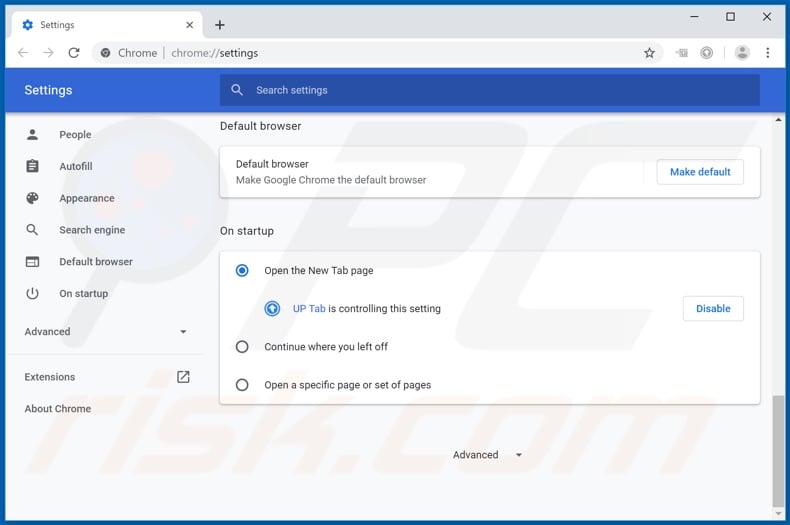Click the browser forward arrow

tap(48, 53)
